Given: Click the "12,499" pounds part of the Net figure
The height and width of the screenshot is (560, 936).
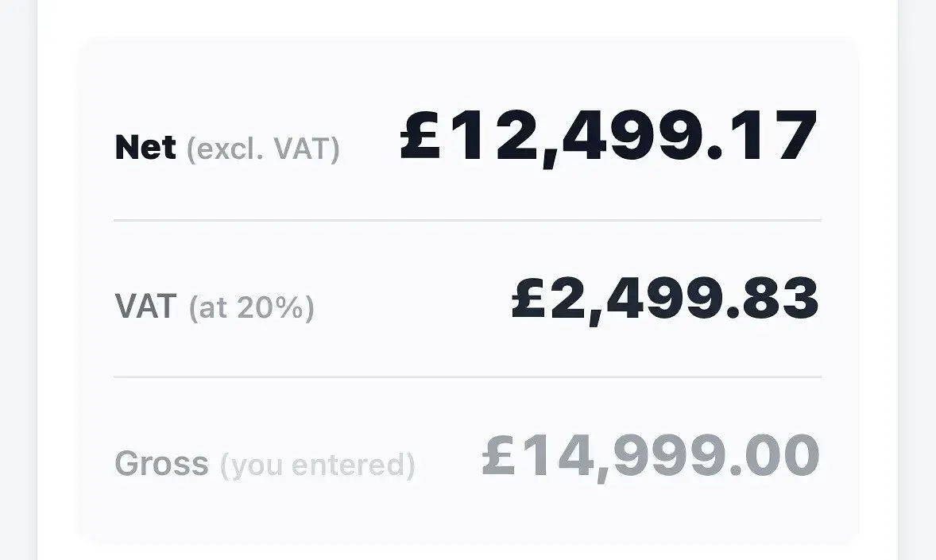Looking at the screenshot, I should coord(574,137).
